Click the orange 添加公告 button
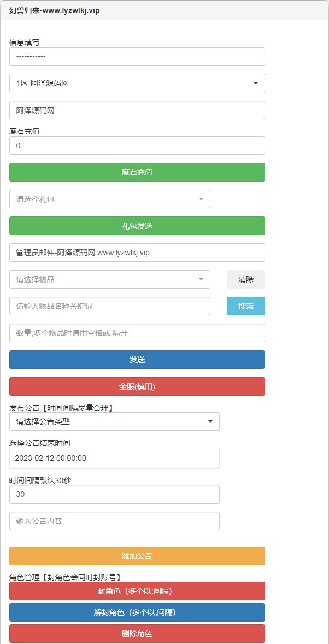Image resolution: width=329 pixels, height=644 pixels. [x=137, y=556]
